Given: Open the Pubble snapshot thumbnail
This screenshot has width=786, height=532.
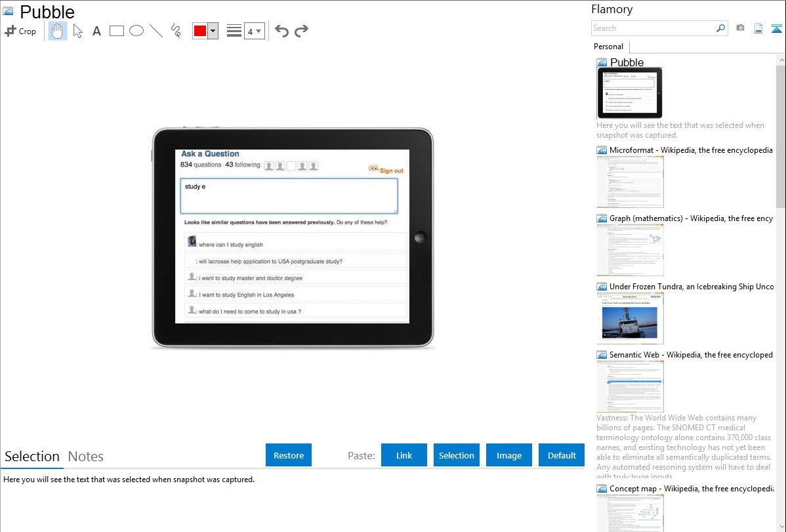Looking at the screenshot, I should [630, 92].
